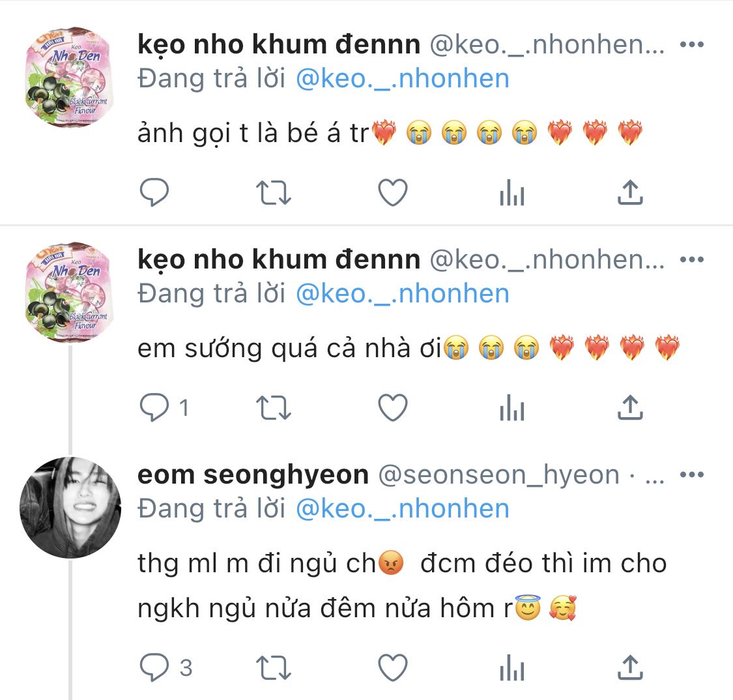Image resolution: width=733 pixels, height=700 pixels.
Task: Open more options on eom seonghyeon's tweet
Action: tap(691, 475)
